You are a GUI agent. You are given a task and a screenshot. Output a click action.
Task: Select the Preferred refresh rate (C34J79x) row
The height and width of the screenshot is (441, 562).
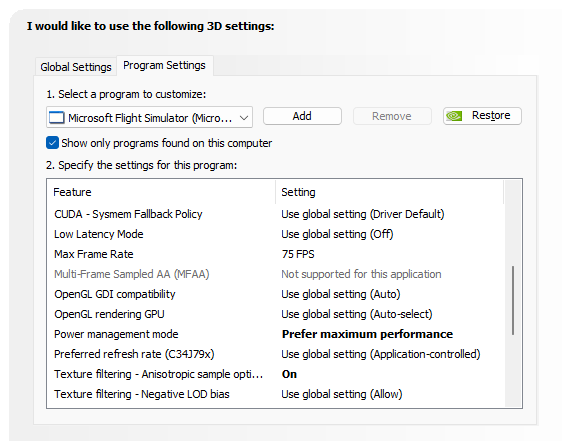click(x=275, y=354)
